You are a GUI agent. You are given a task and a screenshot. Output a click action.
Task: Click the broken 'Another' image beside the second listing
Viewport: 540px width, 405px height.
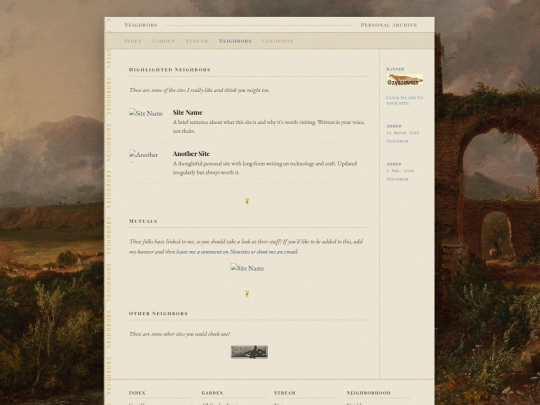tap(143, 155)
